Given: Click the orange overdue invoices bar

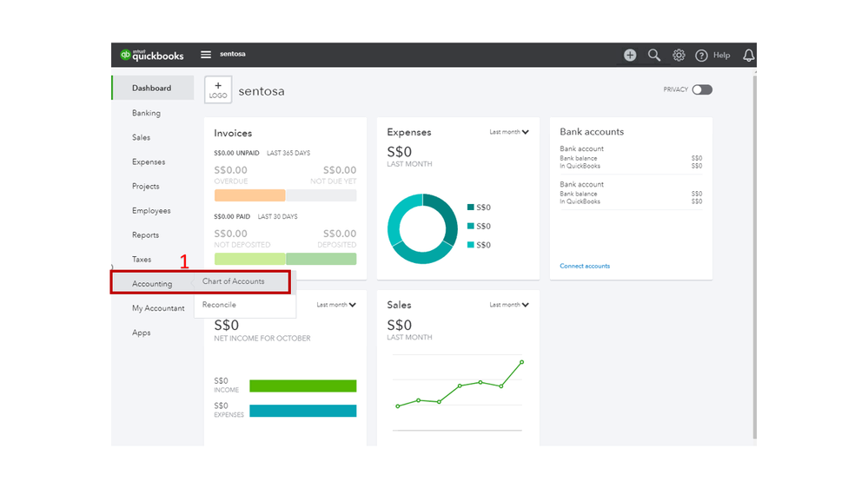Looking at the screenshot, I should tap(249, 195).
